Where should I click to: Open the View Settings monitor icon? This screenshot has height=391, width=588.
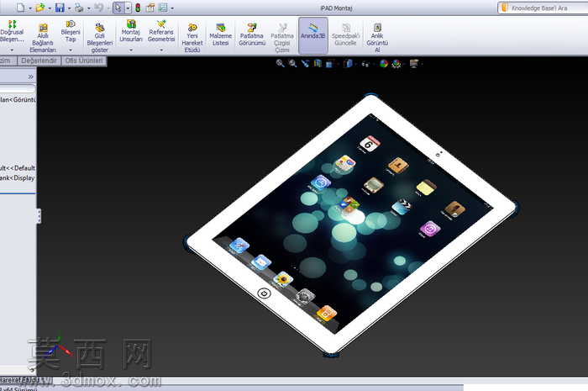pyautogui.click(x=414, y=64)
